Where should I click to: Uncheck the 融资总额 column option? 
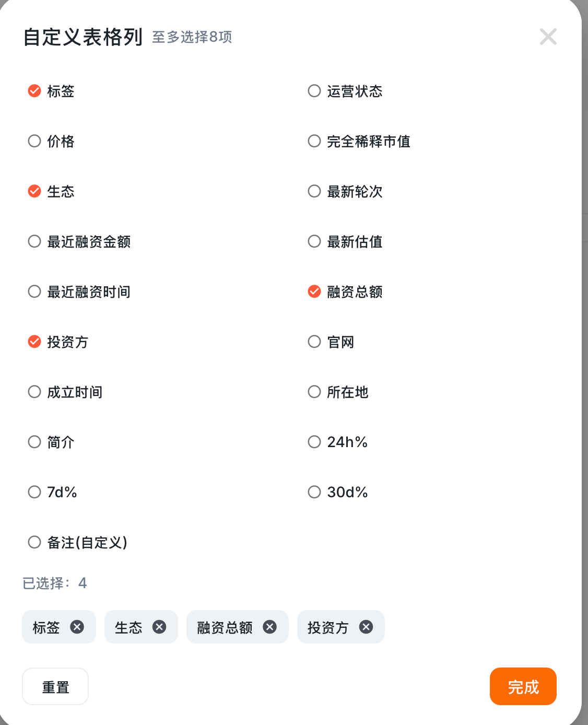click(x=314, y=291)
